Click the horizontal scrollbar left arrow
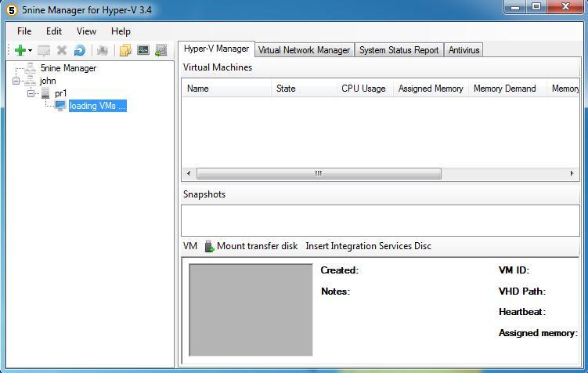 [189, 173]
